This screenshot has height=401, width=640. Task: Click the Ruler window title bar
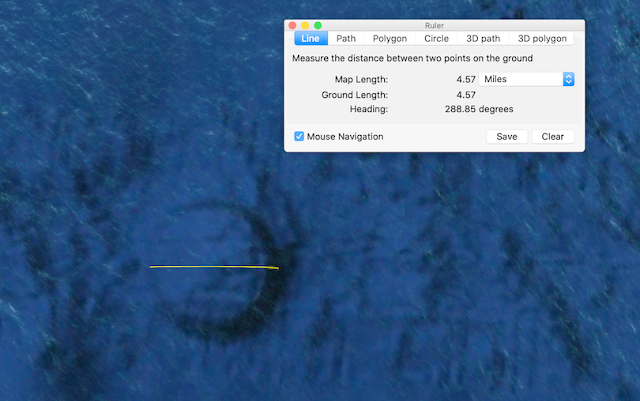(434, 25)
